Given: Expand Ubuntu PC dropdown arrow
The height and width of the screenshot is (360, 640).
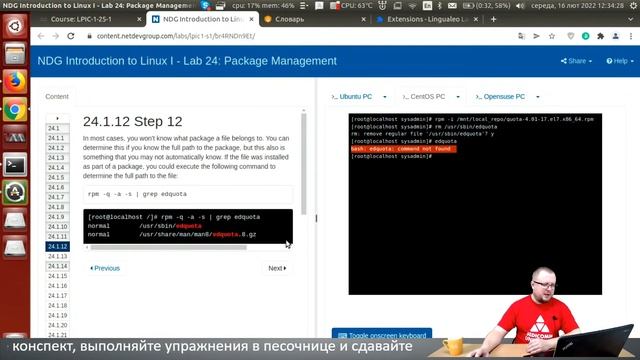Looking at the screenshot, I should tap(385, 97).
